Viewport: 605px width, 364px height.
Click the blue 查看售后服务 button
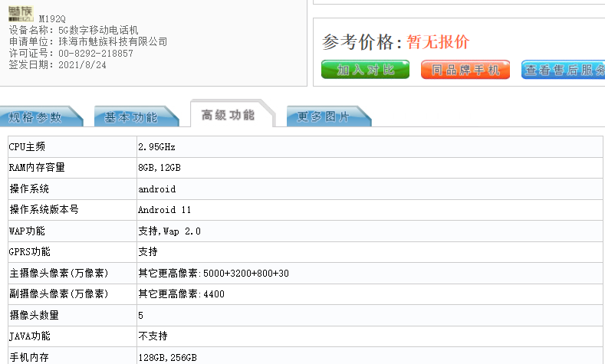(x=564, y=70)
